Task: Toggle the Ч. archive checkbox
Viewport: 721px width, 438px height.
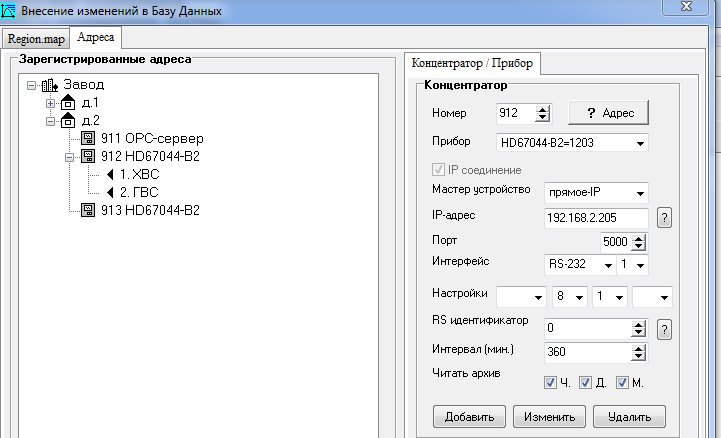Action: coord(551,382)
